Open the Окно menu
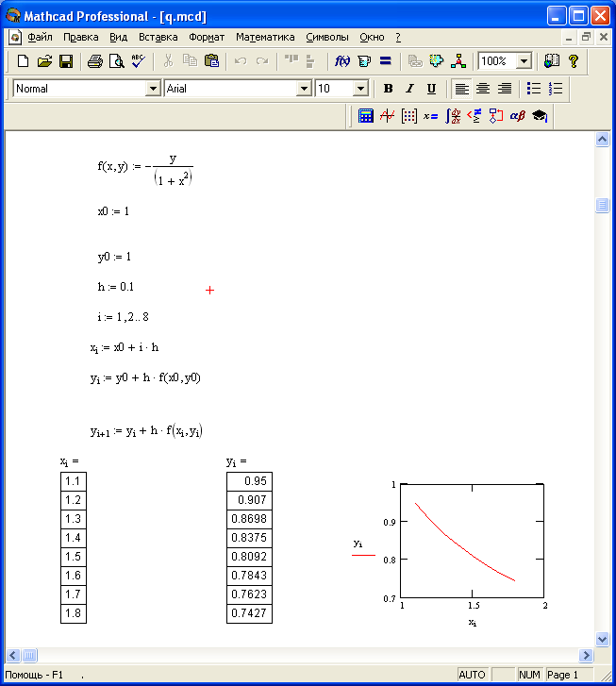This screenshot has height=686, width=616. coord(372,37)
